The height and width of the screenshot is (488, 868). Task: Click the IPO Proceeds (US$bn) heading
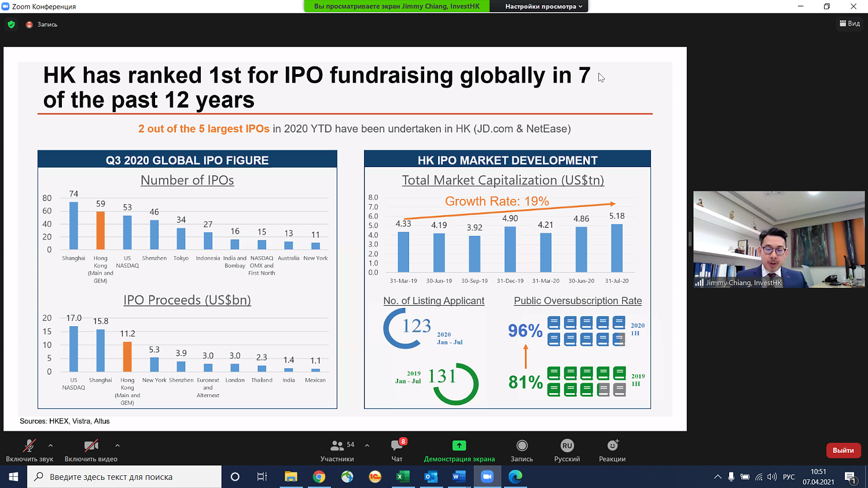[x=187, y=300]
